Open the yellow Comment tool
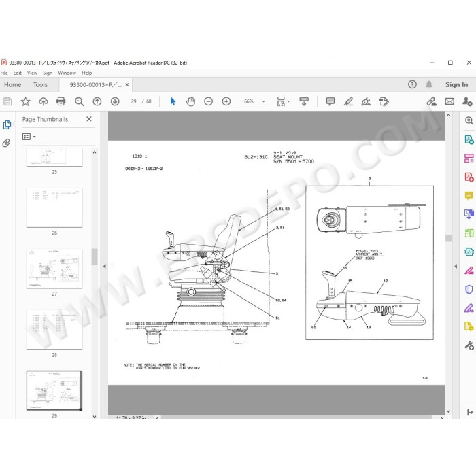This screenshot has width=476, height=476. coord(469,196)
